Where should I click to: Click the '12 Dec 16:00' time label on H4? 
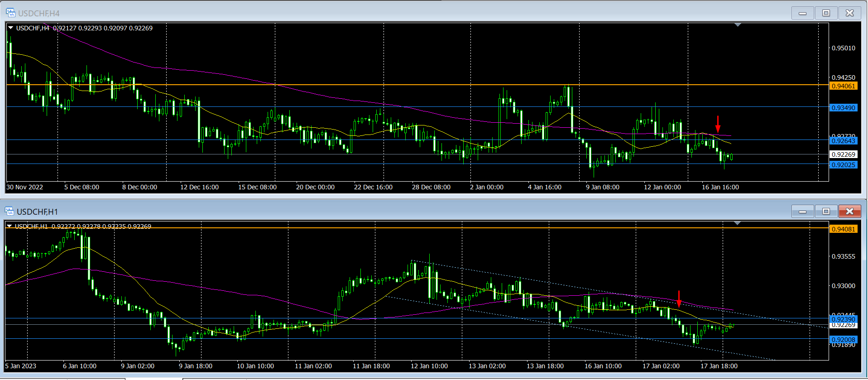pos(199,187)
